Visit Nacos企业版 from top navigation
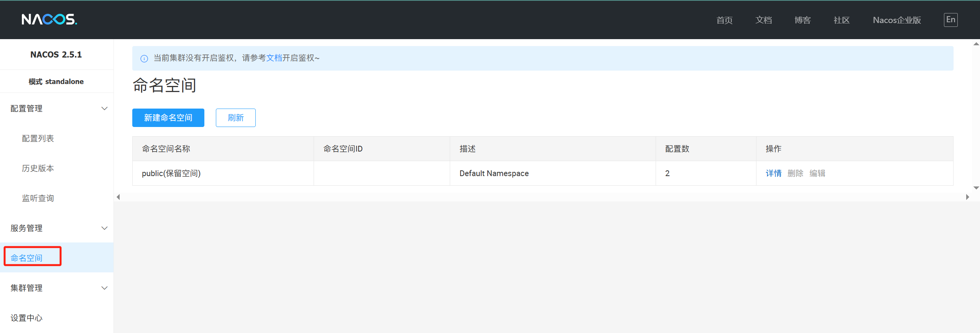 pyautogui.click(x=897, y=20)
